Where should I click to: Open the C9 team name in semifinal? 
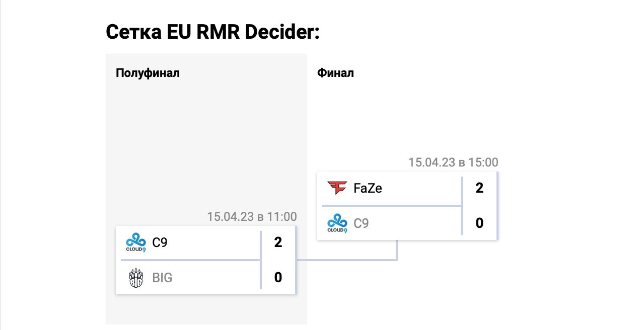160,242
